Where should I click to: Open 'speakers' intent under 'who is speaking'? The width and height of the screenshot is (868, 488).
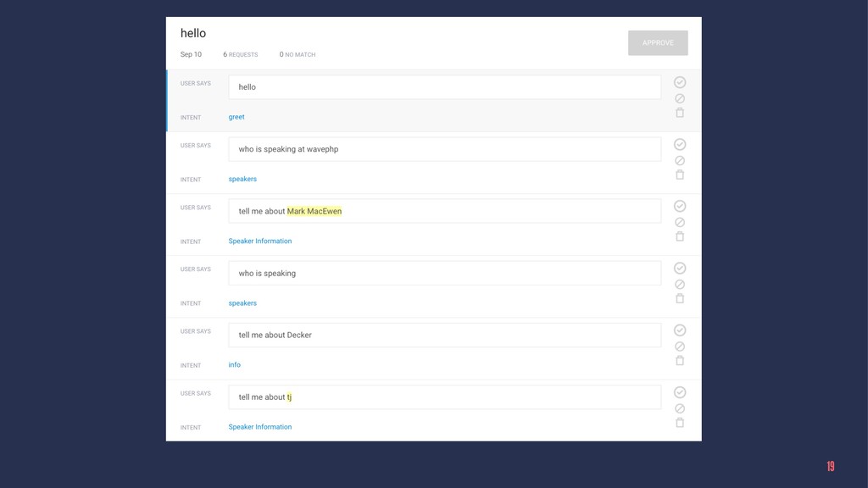(242, 303)
